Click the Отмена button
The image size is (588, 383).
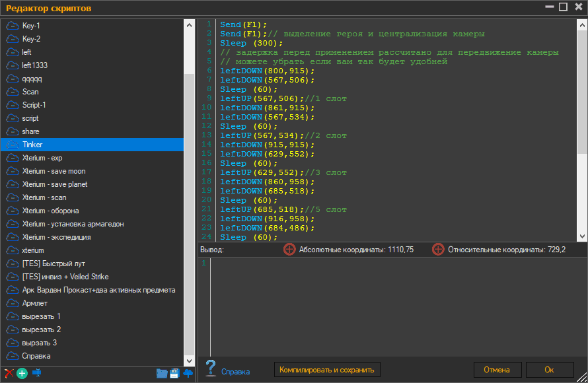[497, 370]
